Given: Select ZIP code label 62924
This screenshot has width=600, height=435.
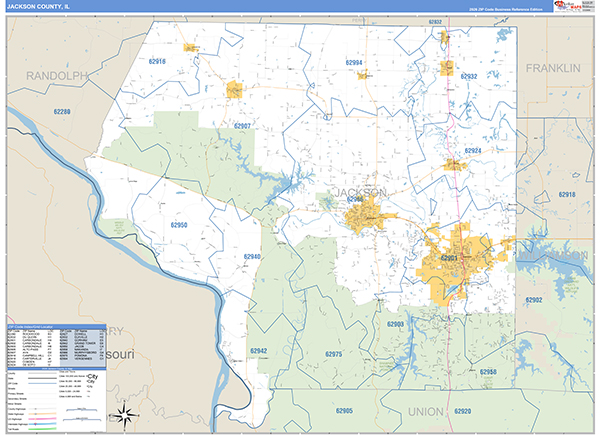Looking at the screenshot, I should (473, 151).
